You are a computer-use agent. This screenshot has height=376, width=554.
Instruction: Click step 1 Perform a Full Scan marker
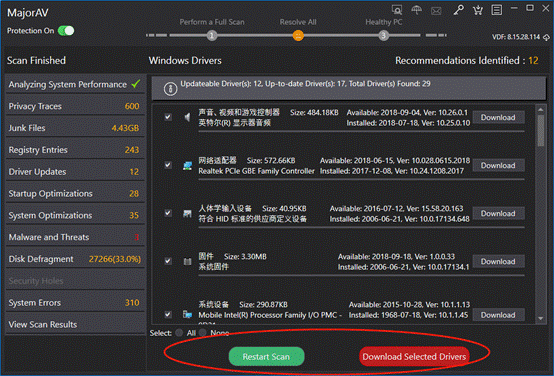212,35
